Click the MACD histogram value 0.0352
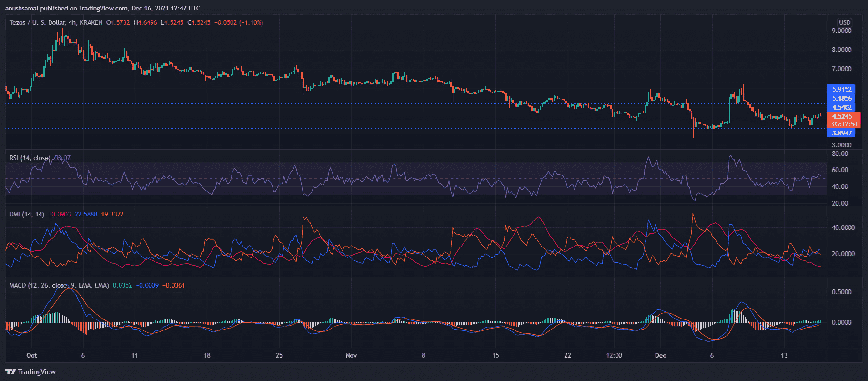This screenshot has height=381, width=868. [122, 285]
